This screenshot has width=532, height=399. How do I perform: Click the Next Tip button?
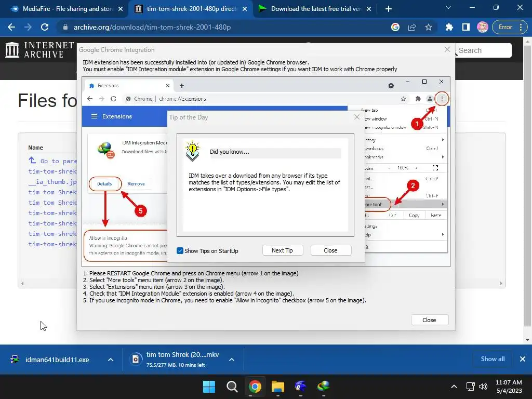(x=282, y=250)
